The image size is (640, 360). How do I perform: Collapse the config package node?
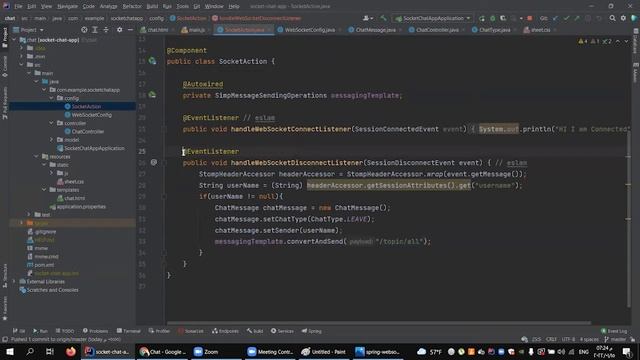click(x=51, y=98)
